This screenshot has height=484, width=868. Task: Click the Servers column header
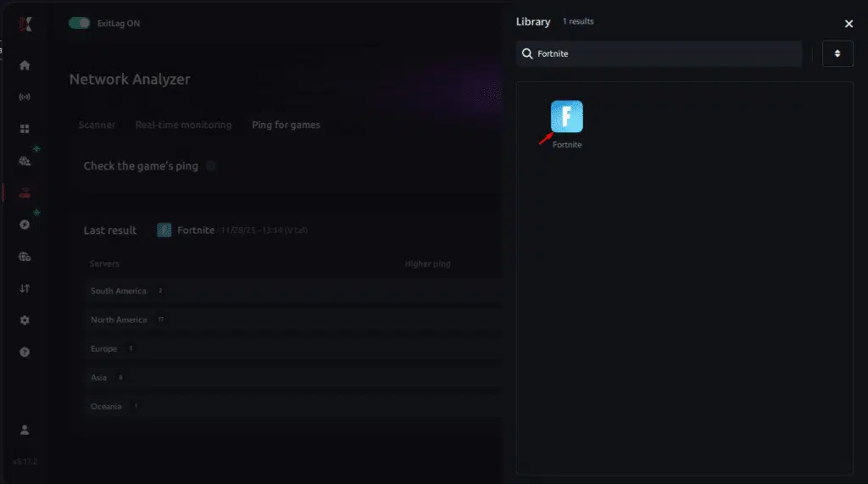pyautogui.click(x=104, y=264)
